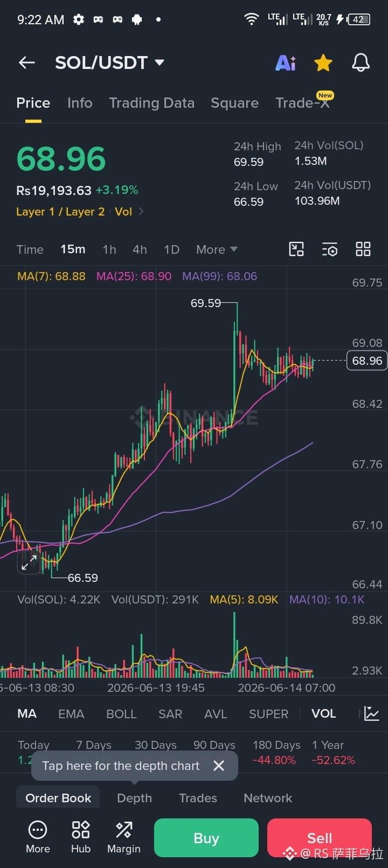This screenshot has width=388, height=868.
Task: Enable the SAR indicator
Action: point(170,714)
